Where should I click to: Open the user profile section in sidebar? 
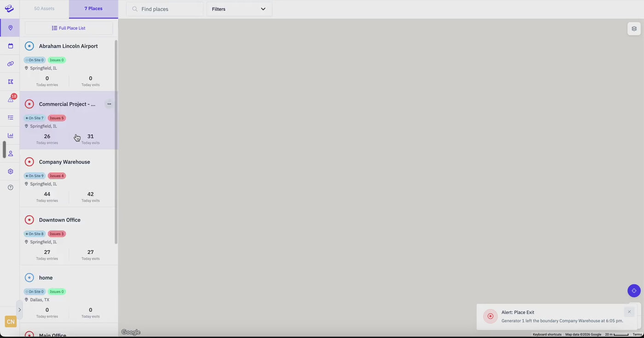(10, 154)
